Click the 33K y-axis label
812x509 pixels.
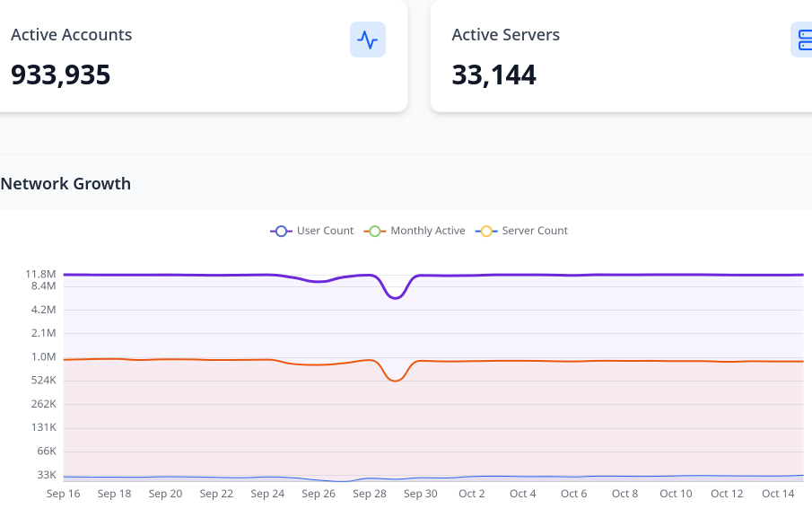pyautogui.click(x=46, y=474)
